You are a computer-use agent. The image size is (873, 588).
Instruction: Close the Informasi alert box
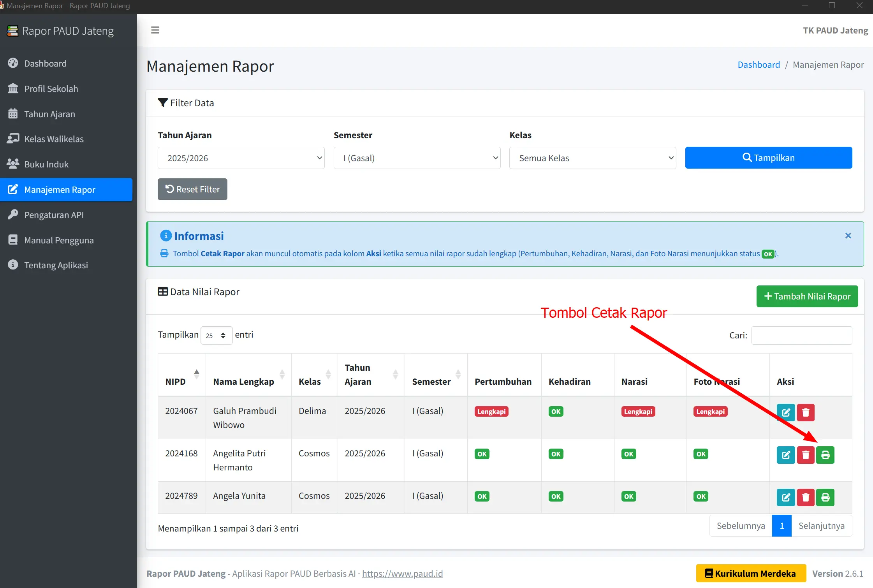[x=848, y=236]
